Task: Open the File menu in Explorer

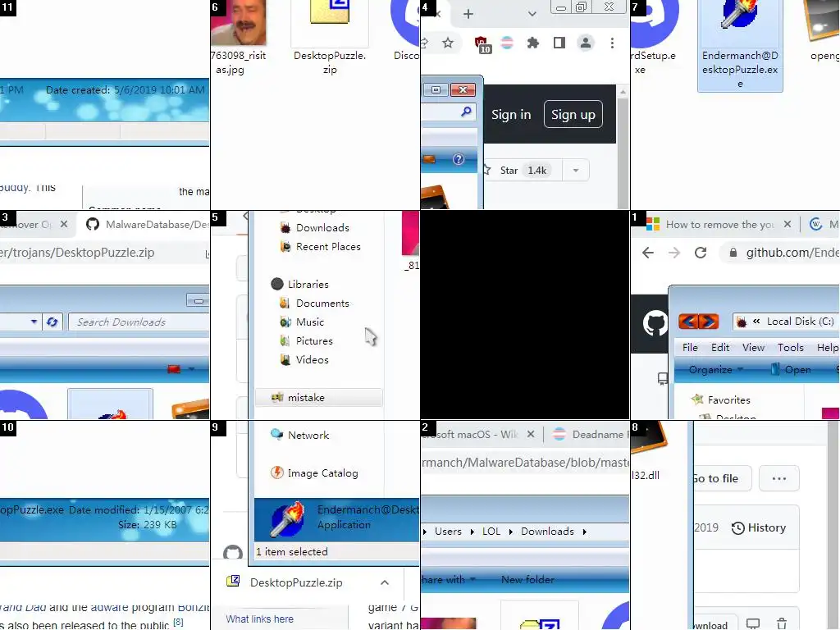Action: (690, 347)
